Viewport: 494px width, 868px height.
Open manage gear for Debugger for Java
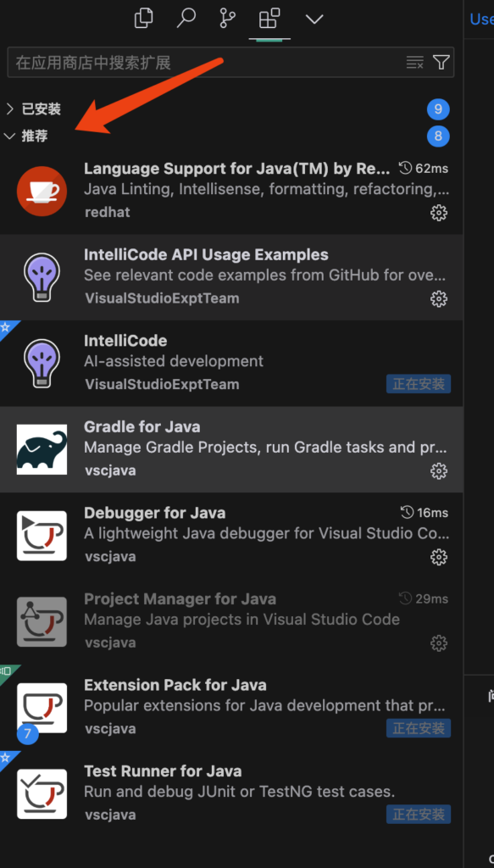click(439, 557)
